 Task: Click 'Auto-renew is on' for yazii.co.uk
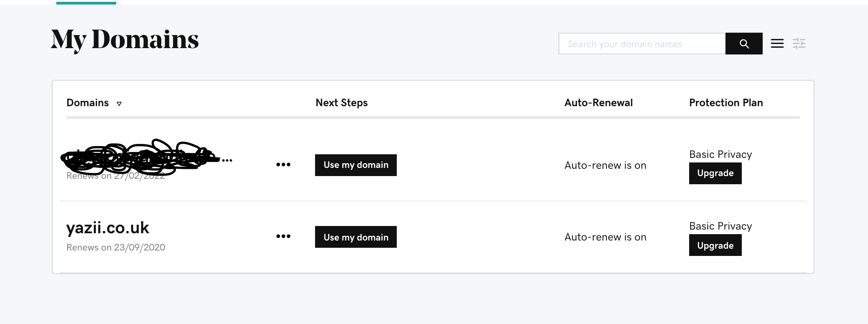[605, 237]
